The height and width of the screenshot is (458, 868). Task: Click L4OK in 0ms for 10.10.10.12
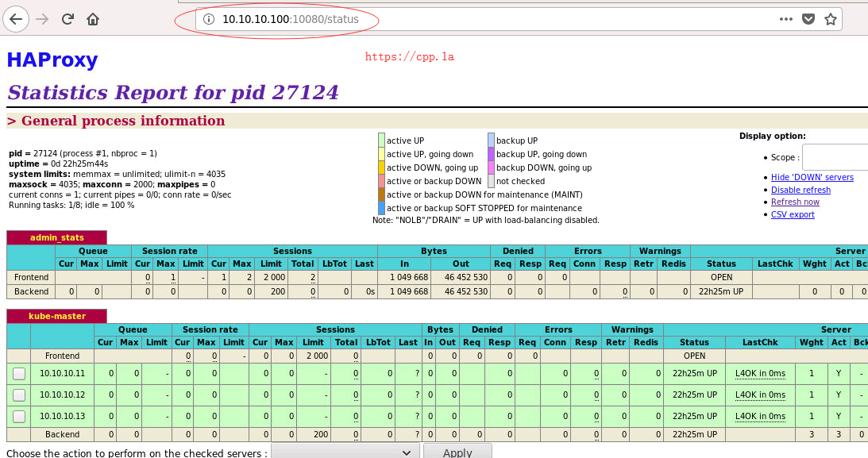point(760,395)
